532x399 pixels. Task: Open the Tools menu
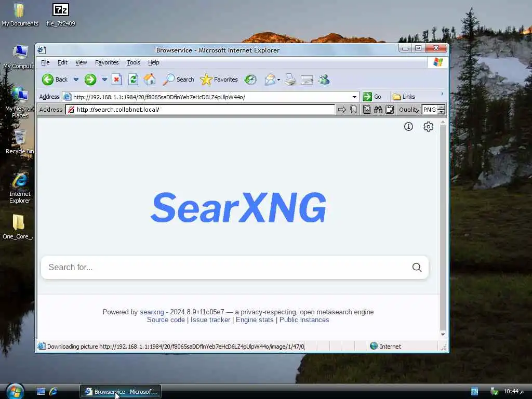pyautogui.click(x=134, y=62)
